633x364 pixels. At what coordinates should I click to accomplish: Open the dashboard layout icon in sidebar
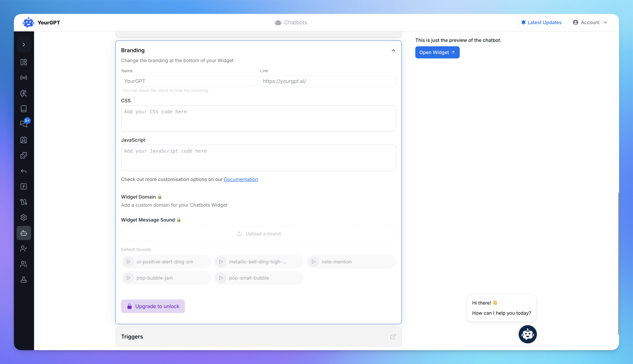coord(24,62)
